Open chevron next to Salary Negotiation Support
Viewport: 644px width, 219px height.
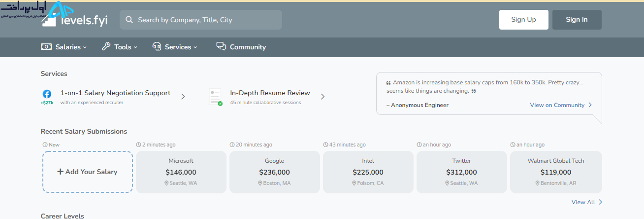point(183,97)
